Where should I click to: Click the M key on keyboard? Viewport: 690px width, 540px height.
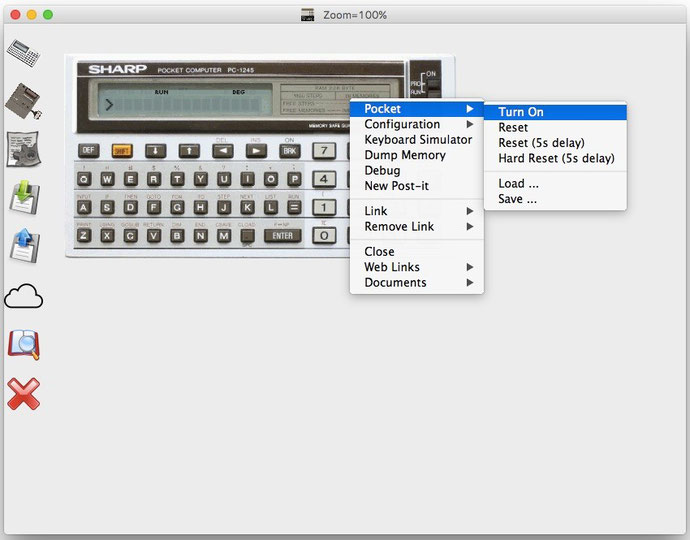click(224, 236)
